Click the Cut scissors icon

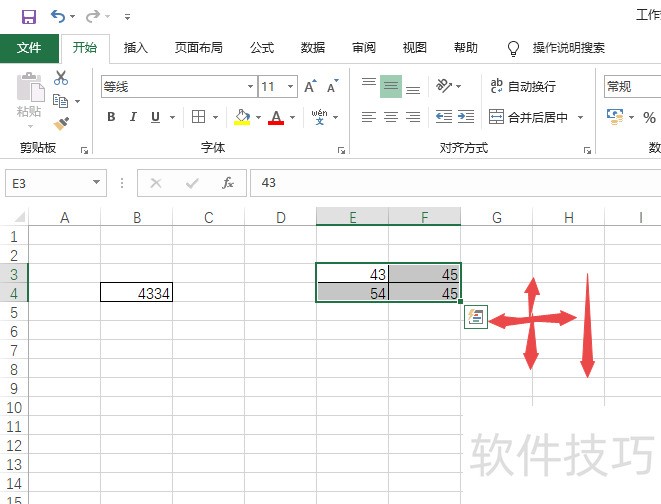click(61, 78)
